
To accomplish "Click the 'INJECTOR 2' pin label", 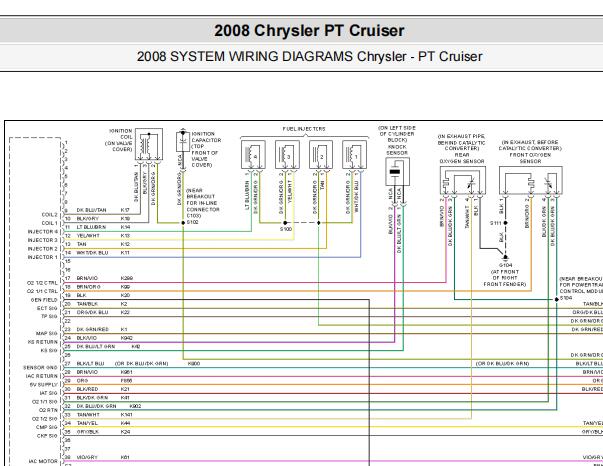I will coord(43,249).
